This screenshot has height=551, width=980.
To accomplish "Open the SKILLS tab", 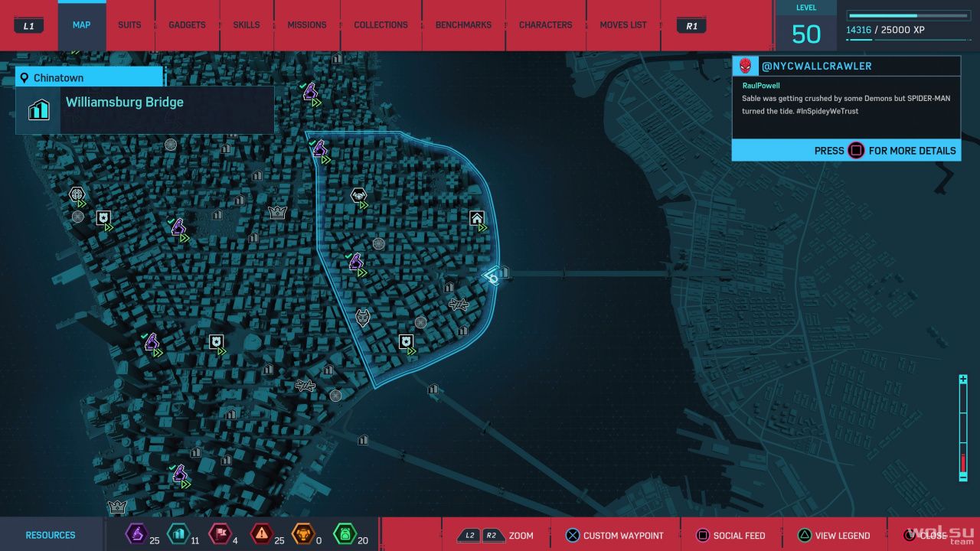I will click(246, 25).
